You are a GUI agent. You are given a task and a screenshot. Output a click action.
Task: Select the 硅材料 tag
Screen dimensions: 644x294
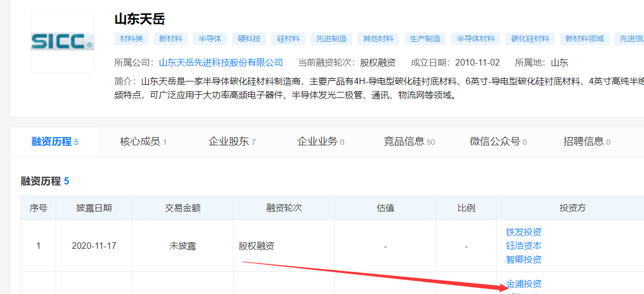288,39
